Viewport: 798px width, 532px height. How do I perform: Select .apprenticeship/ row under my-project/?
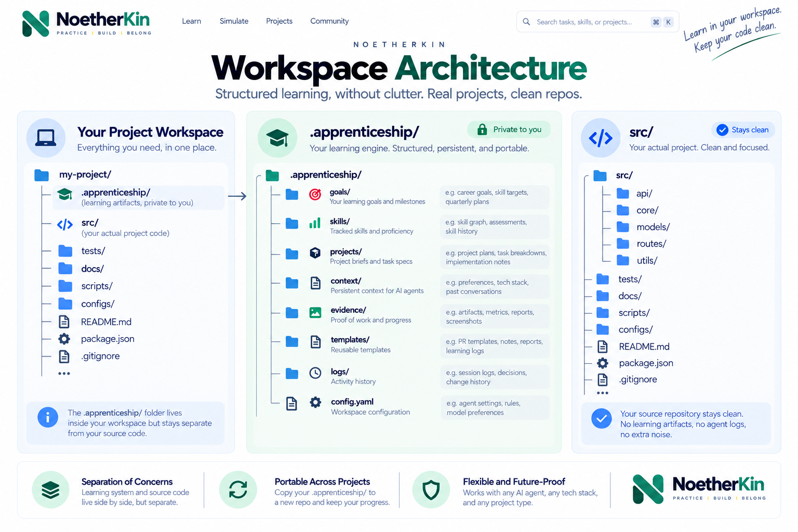tap(138, 197)
